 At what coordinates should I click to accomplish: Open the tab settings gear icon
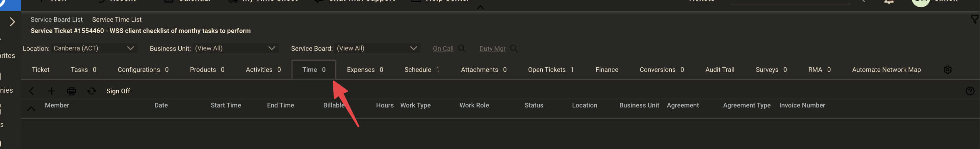click(x=947, y=70)
